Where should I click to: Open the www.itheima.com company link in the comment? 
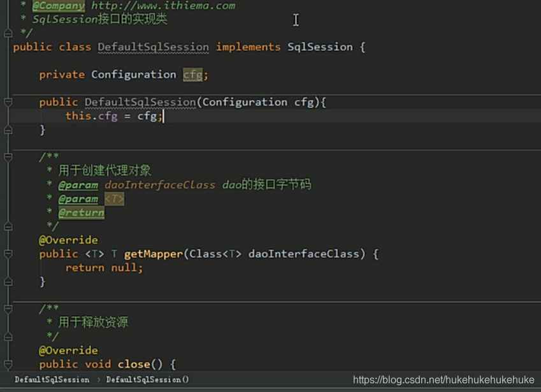pos(163,6)
